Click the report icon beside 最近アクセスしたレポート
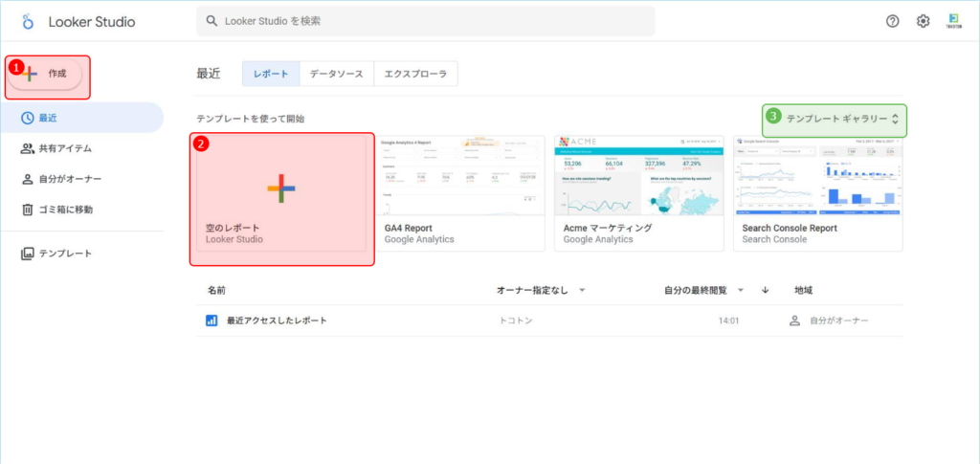The image size is (980, 464). pos(212,320)
